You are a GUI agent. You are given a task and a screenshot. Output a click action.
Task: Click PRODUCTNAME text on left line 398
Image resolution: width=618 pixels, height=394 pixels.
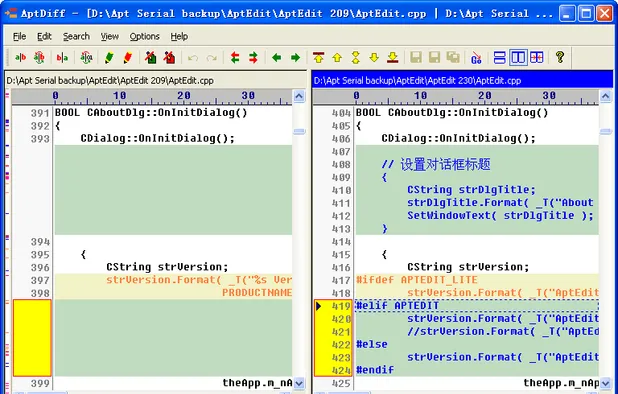(257, 293)
